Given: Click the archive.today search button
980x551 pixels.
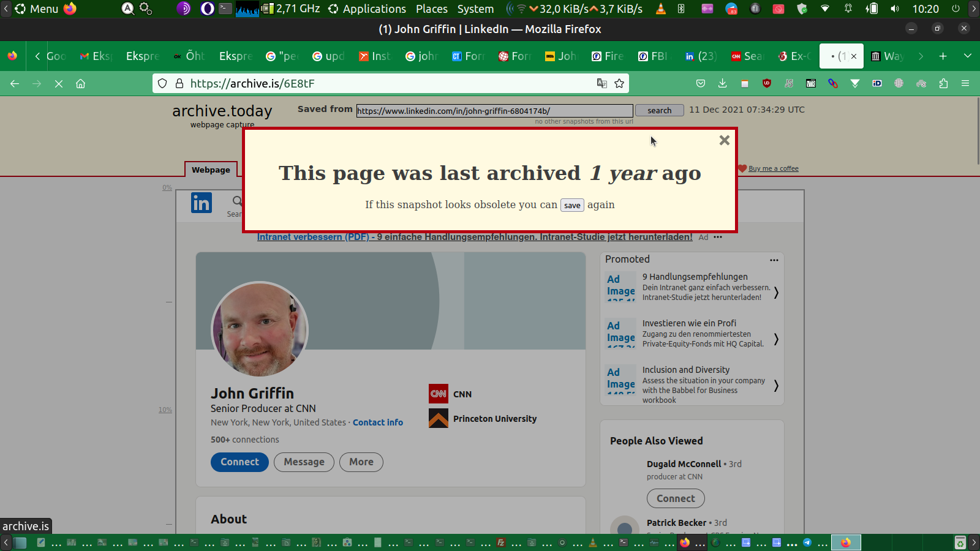Looking at the screenshot, I should (659, 110).
